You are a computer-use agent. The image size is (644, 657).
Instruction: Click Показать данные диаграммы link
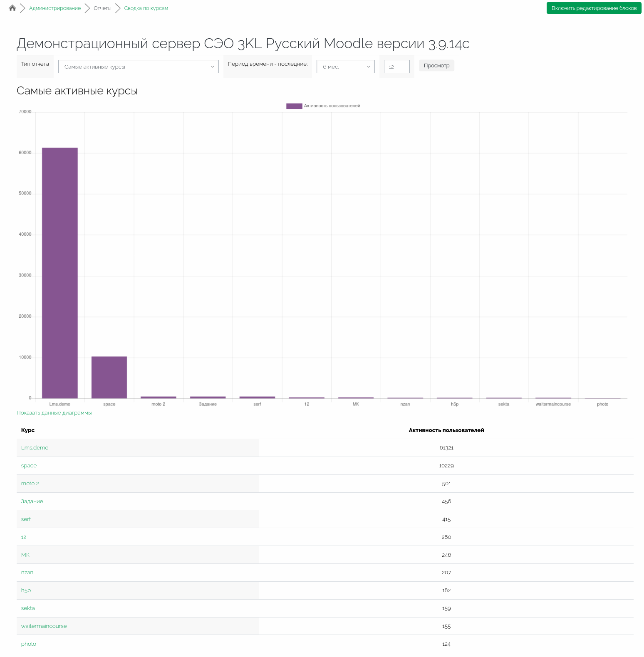pos(54,413)
